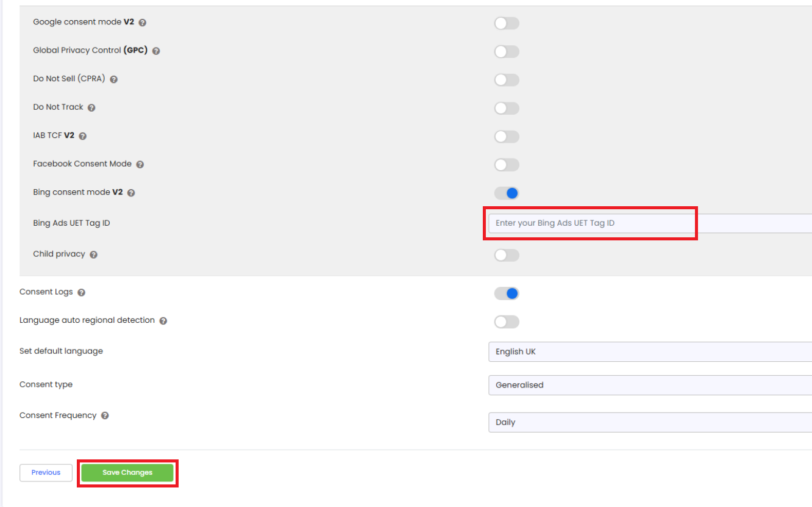Enable the Google consent mode V2 toggle
The height and width of the screenshot is (507, 812).
507,23
